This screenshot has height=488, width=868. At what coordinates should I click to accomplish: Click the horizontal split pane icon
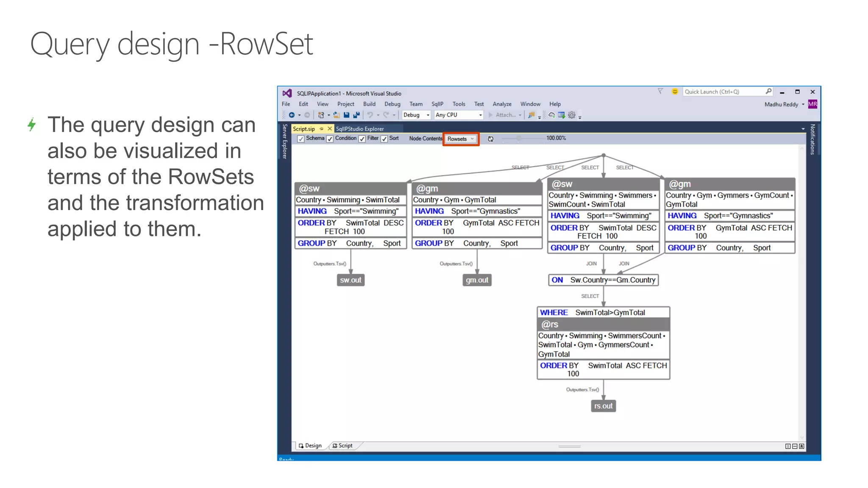click(x=795, y=446)
